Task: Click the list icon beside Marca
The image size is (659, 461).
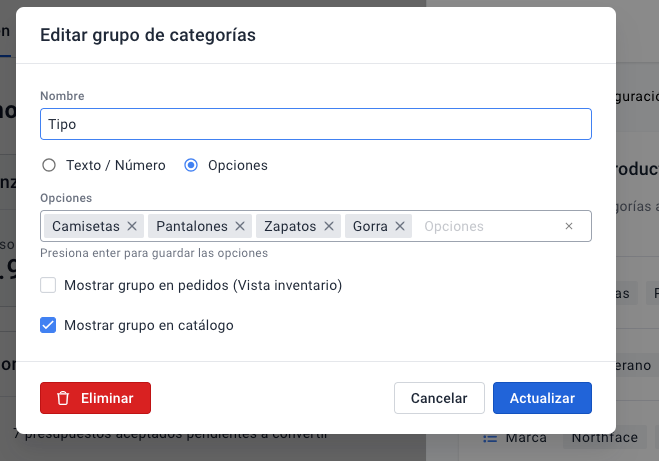Action: pos(490,437)
